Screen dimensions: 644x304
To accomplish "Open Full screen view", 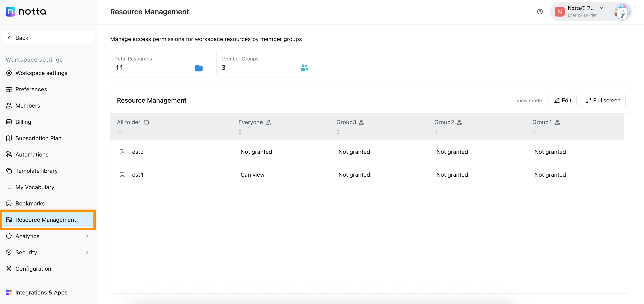I will [602, 100].
